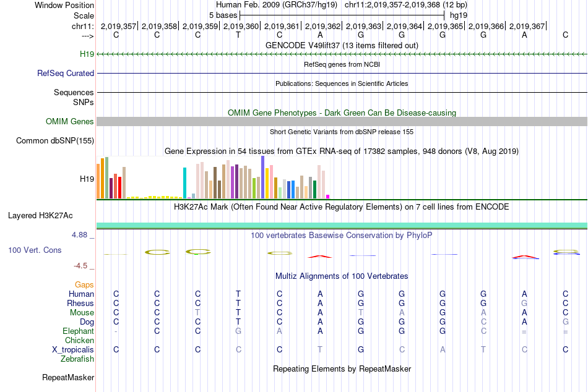
Task: Click the cyan GTEx expression bar
Action: [x=185, y=183]
